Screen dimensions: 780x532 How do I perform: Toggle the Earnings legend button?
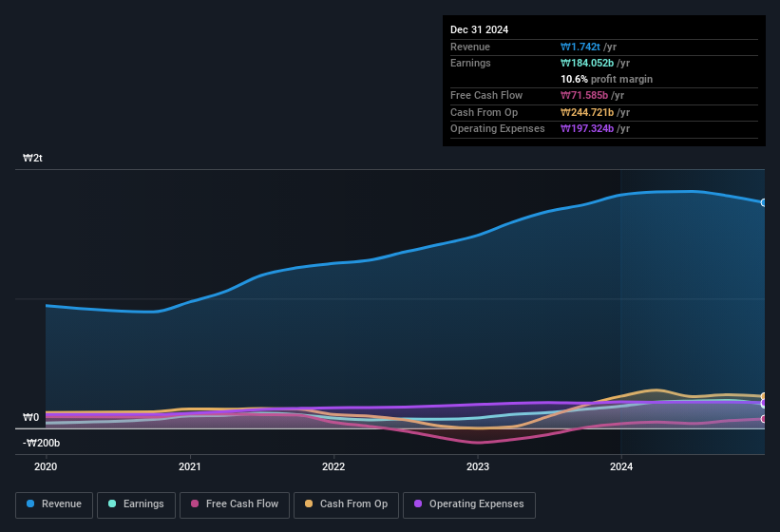(136, 504)
